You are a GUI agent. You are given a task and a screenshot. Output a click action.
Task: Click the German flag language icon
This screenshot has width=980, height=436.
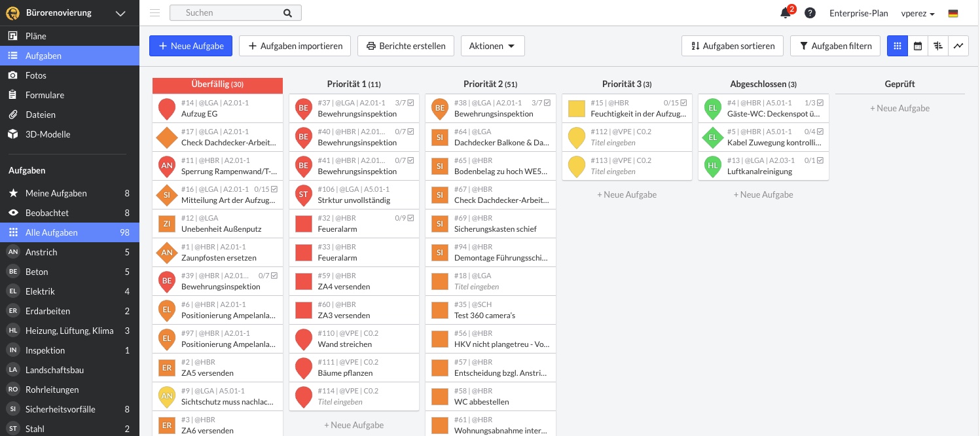tap(953, 13)
